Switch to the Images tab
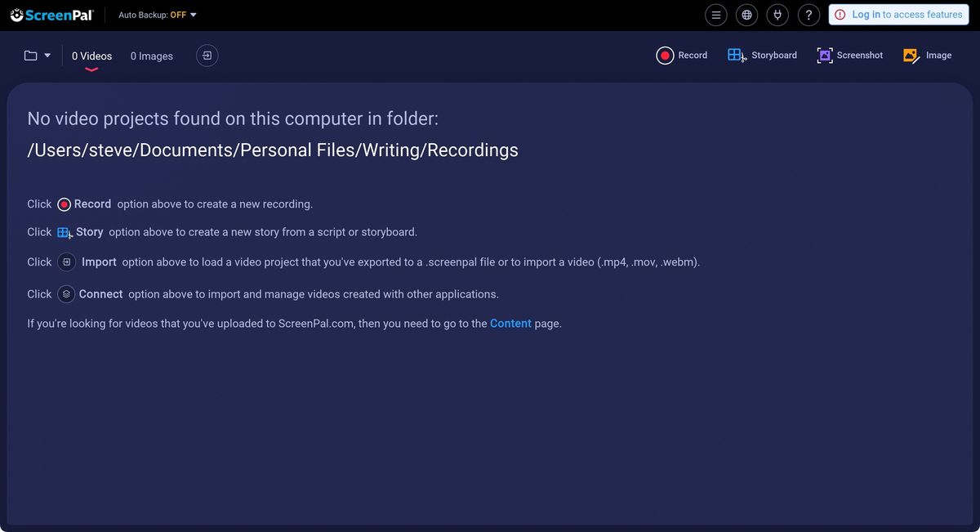The height and width of the screenshot is (532, 980). (151, 56)
